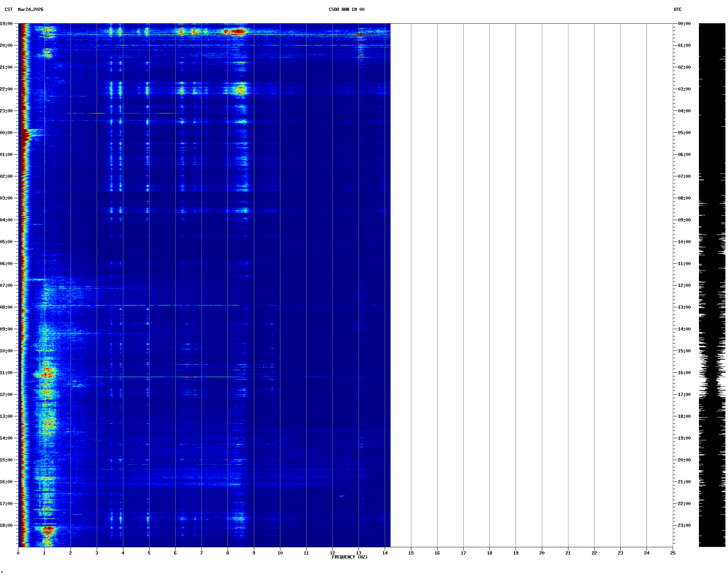Click the FREQUENCY (HZ) axis label

tap(349, 557)
